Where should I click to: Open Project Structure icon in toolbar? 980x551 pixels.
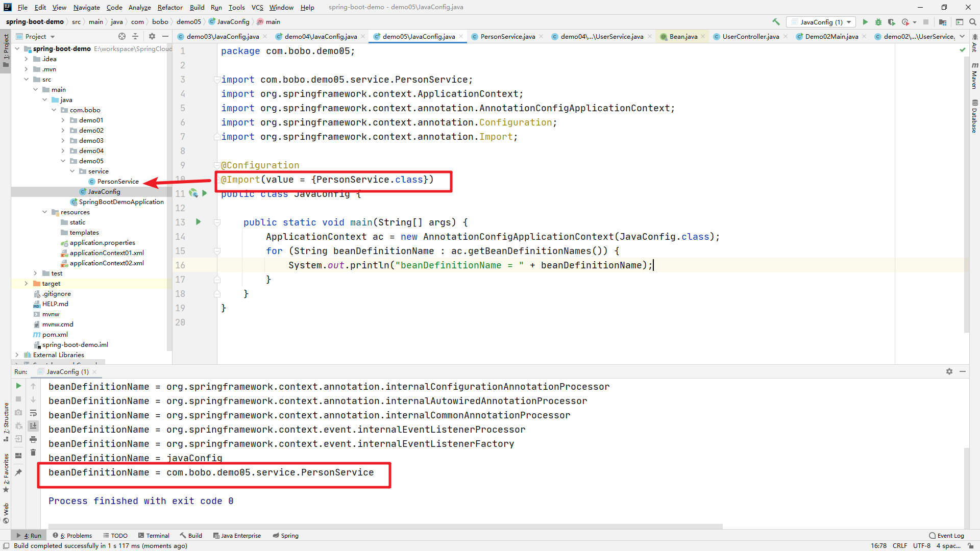coord(942,22)
